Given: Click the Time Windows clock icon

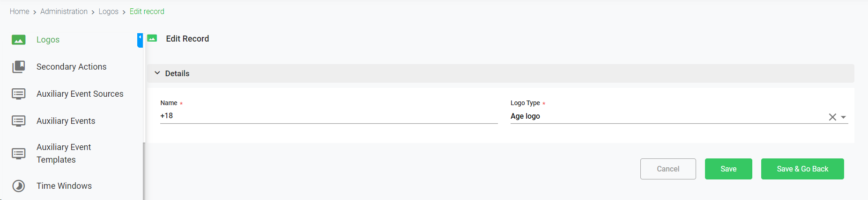Looking at the screenshot, I should tap(19, 186).
